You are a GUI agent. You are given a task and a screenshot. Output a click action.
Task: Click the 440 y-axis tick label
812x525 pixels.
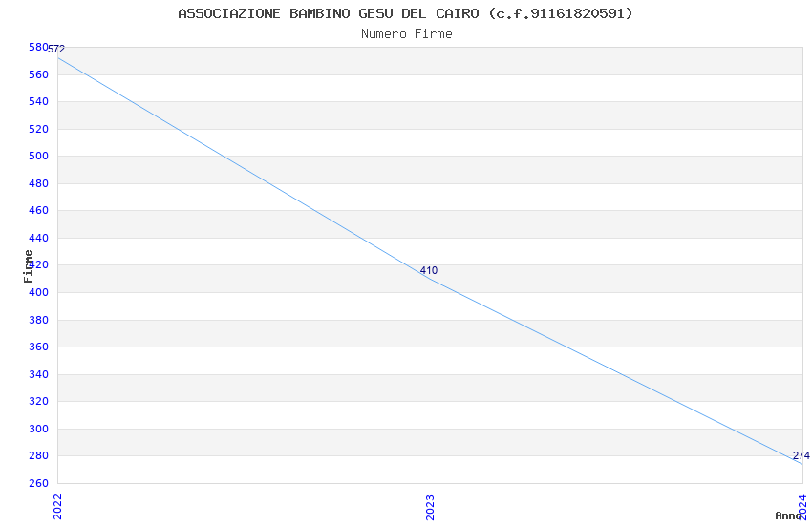[x=38, y=238]
